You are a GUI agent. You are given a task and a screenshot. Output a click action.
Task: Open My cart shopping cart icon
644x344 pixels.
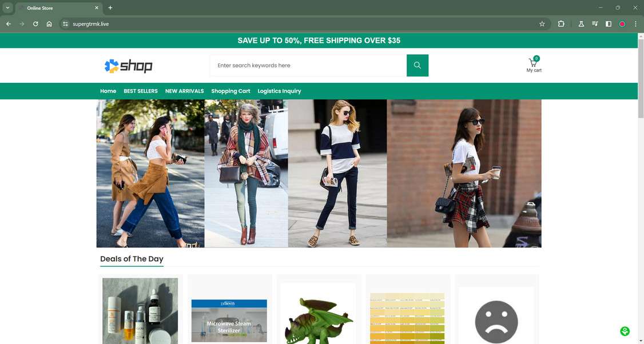(x=532, y=62)
